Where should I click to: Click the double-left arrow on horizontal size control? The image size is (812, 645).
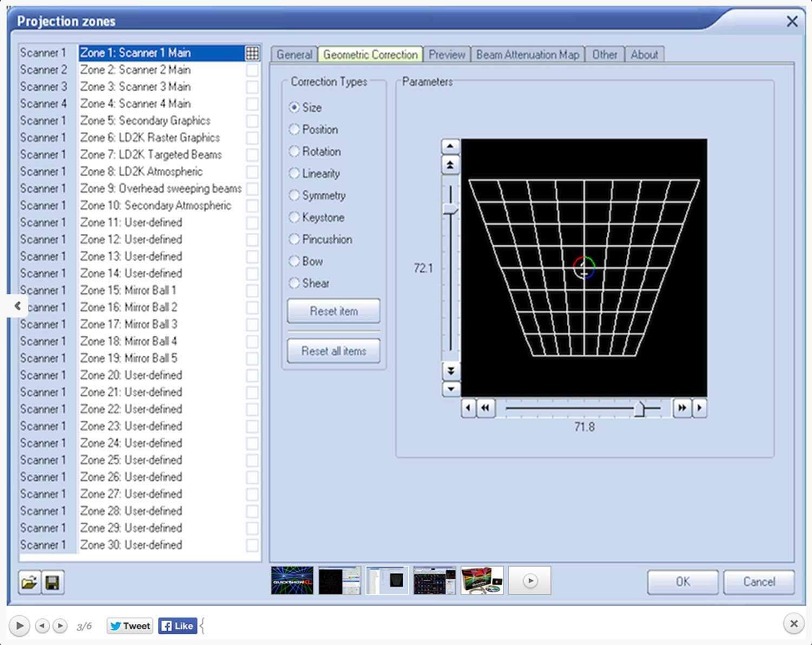pos(486,408)
